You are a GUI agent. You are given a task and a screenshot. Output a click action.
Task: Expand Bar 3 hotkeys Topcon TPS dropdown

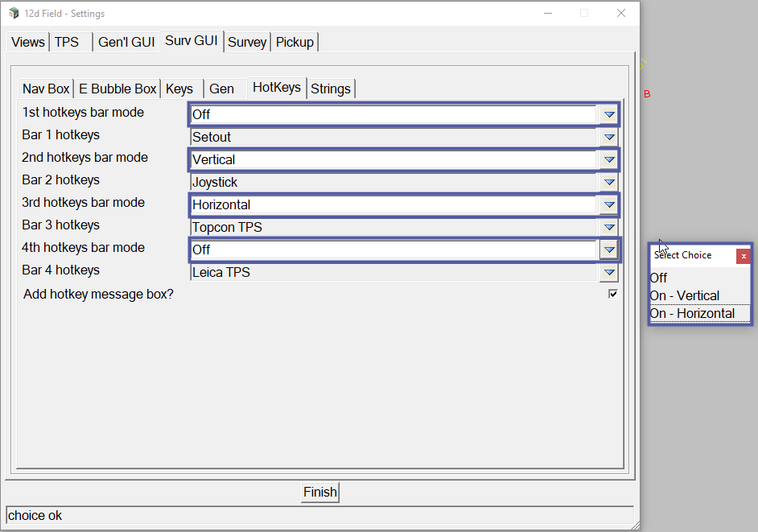(x=609, y=228)
